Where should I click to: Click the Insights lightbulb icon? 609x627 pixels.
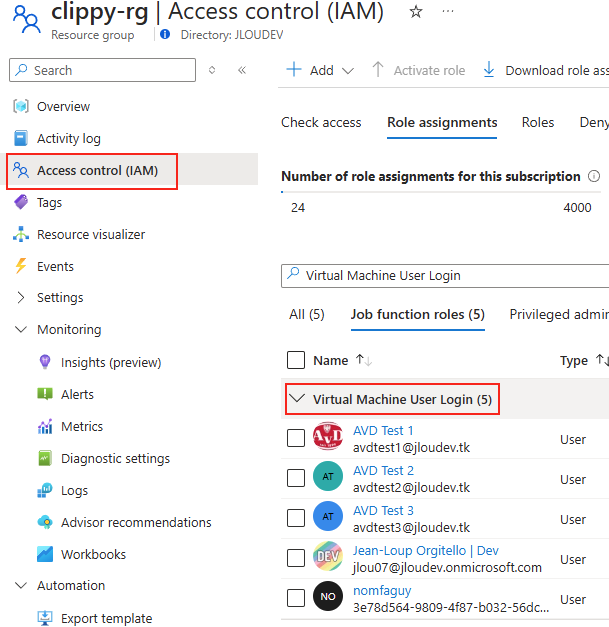click(45, 362)
